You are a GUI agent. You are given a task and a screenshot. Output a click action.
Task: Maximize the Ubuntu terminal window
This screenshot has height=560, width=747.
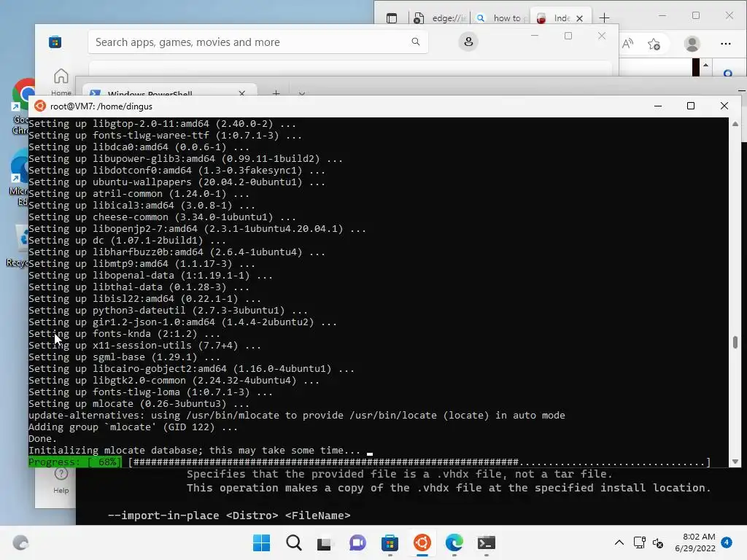click(691, 106)
